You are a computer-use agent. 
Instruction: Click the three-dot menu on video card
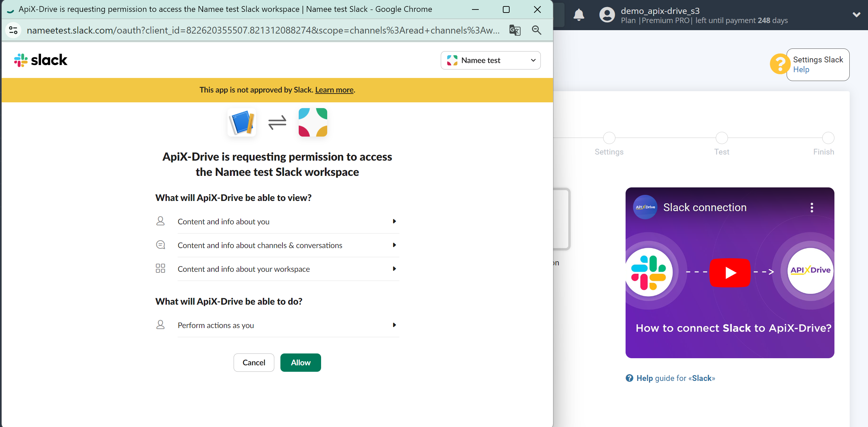[811, 207]
